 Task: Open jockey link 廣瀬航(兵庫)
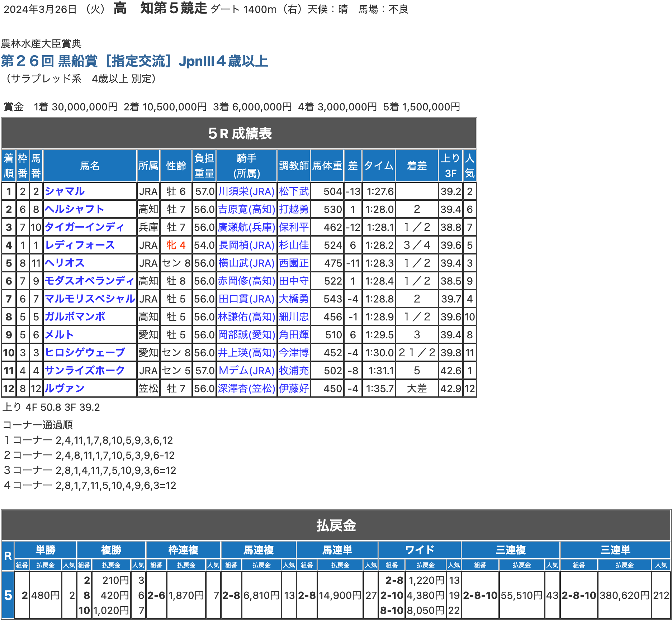[x=246, y=227]
